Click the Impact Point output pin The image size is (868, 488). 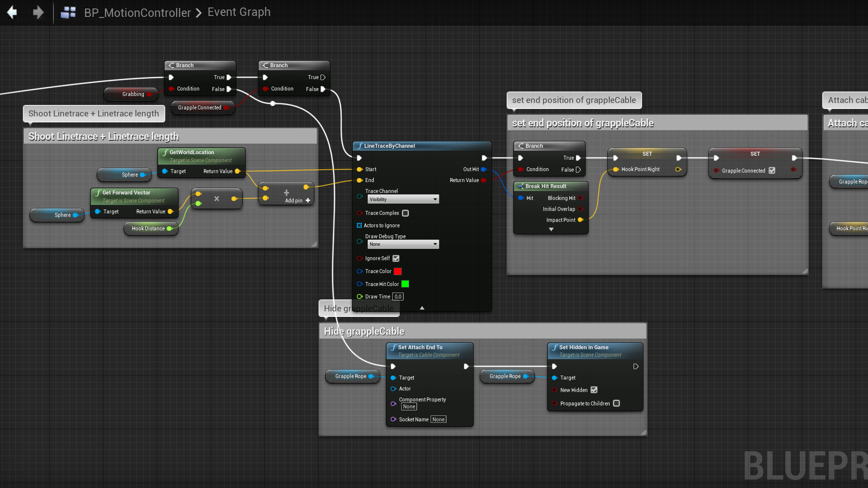pyautogui.click(x=580, y=220)
